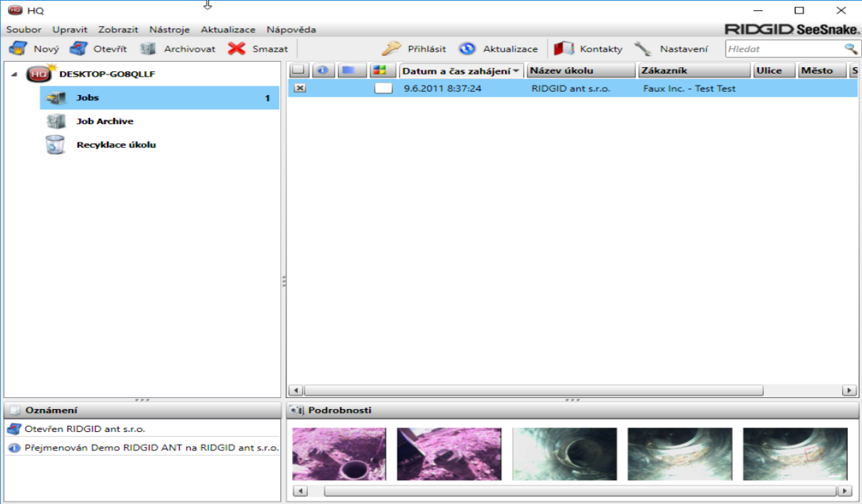
Task: Open first pink pipe opening thumbnail
Action: 339,454
